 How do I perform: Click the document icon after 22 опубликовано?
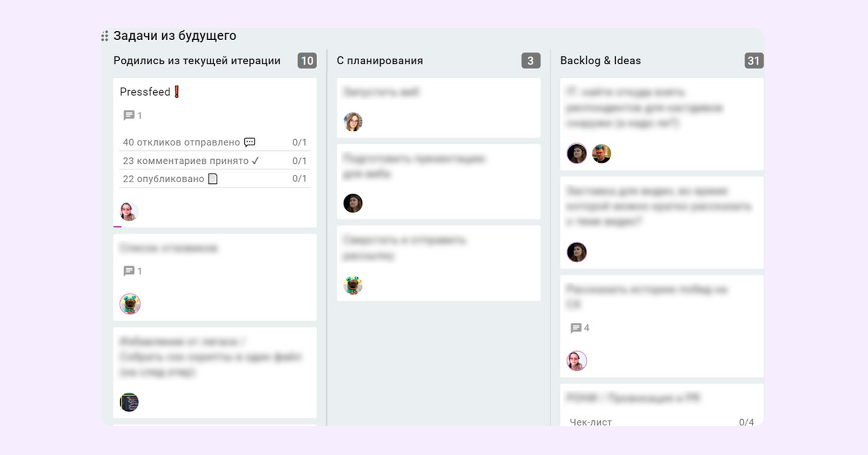coord(213,179)
